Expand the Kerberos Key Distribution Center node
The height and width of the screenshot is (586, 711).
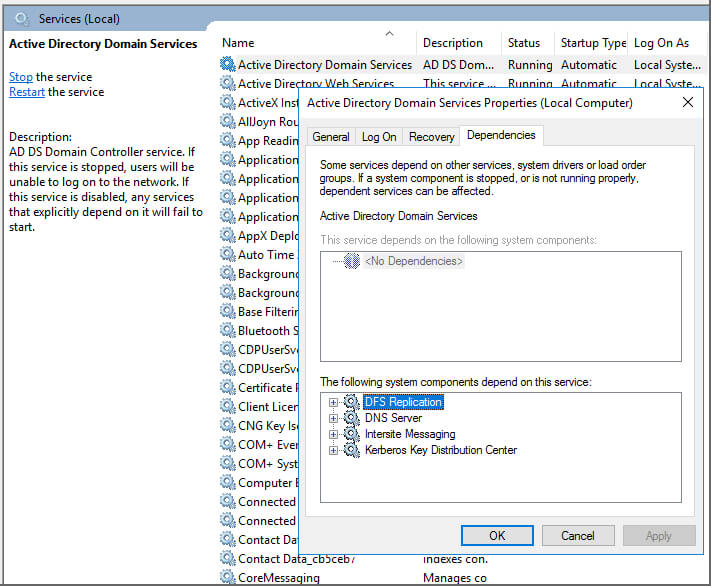333,450
